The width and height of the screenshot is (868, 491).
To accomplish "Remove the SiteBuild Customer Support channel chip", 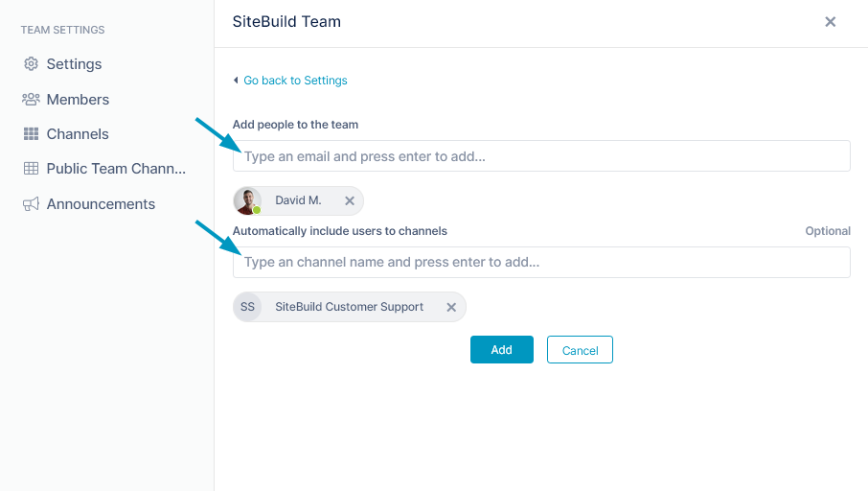I will pos(451,307).
